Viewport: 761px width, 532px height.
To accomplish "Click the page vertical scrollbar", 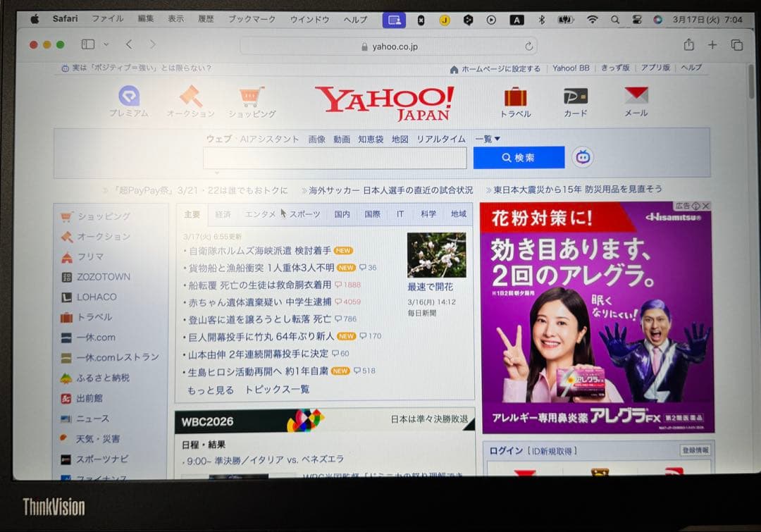I will coord(752,80).
